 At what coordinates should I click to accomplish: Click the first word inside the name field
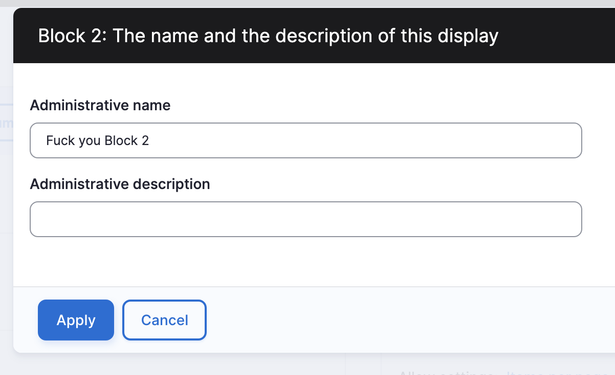point(60,140)
